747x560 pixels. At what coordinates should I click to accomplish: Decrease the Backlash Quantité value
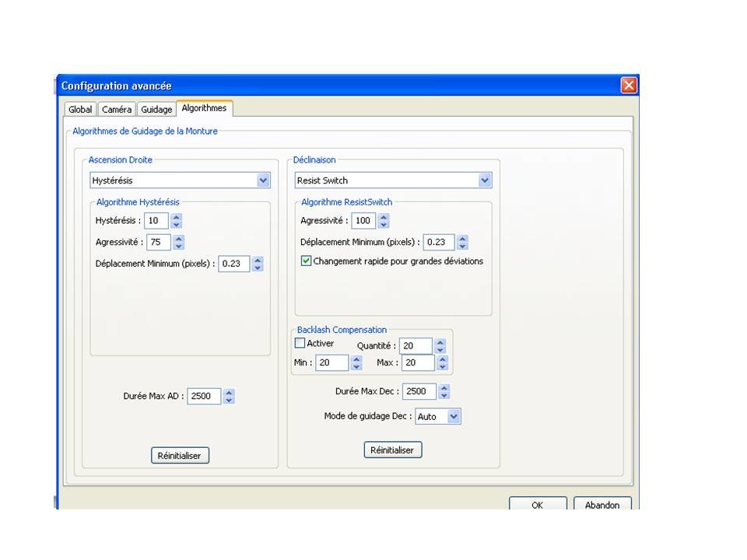click(x=440, y=350)
